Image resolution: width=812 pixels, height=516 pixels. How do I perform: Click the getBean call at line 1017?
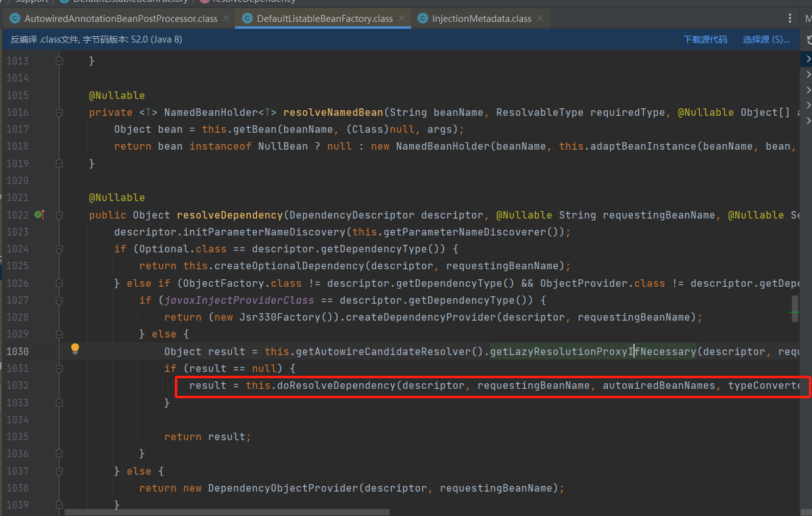point(255,129)
